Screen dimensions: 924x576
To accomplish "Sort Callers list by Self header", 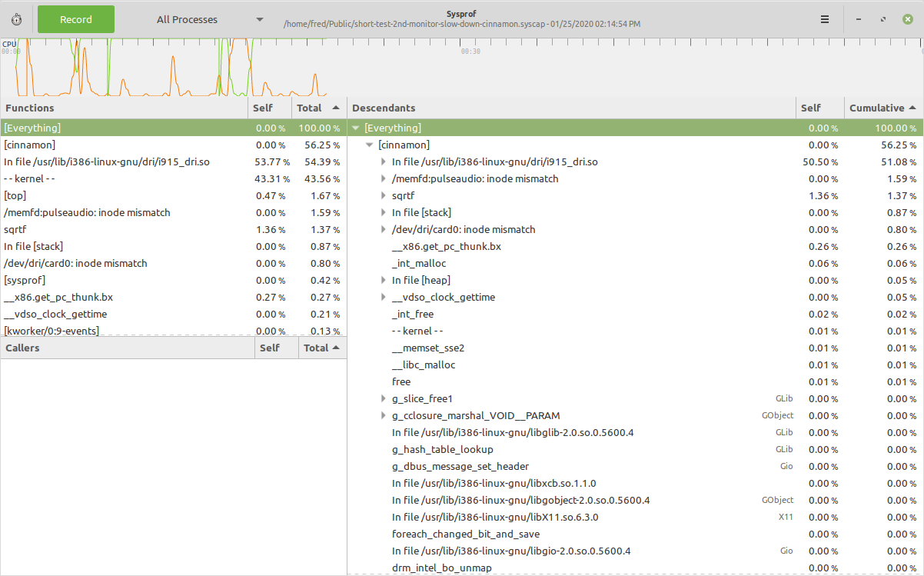I will coord(276,348).
